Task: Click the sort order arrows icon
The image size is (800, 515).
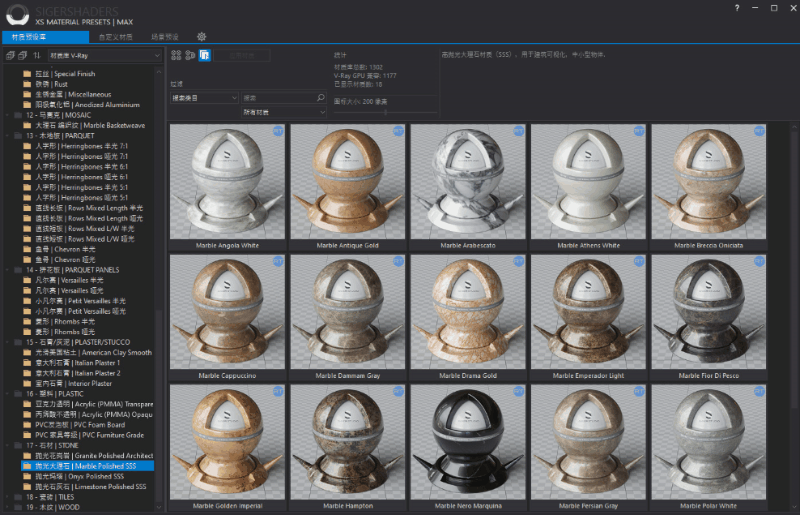Action: (x=37, y=56)
